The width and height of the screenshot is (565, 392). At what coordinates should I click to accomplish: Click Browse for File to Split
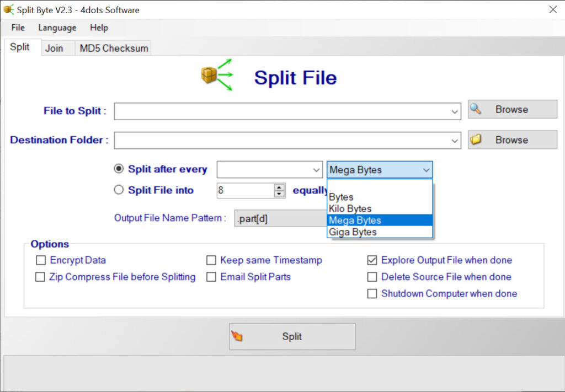click(x=513, y=109)
